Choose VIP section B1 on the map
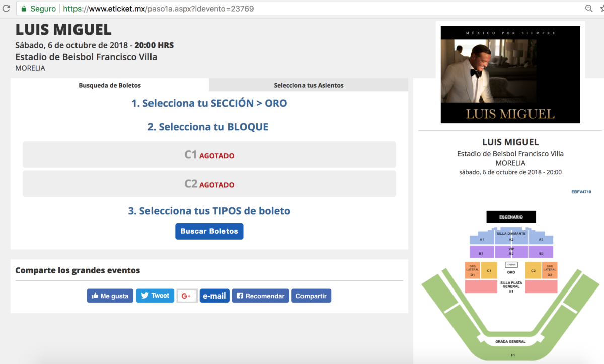 [482, 252]
